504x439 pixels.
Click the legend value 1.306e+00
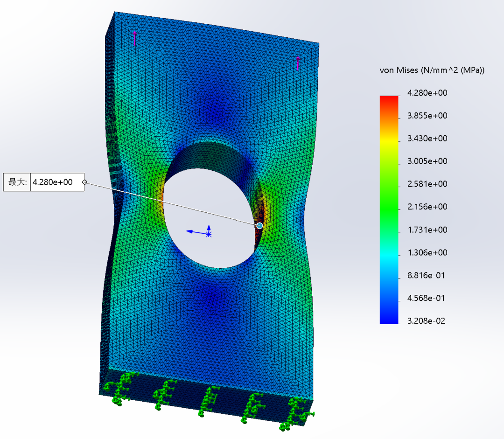tap(427, 252)
